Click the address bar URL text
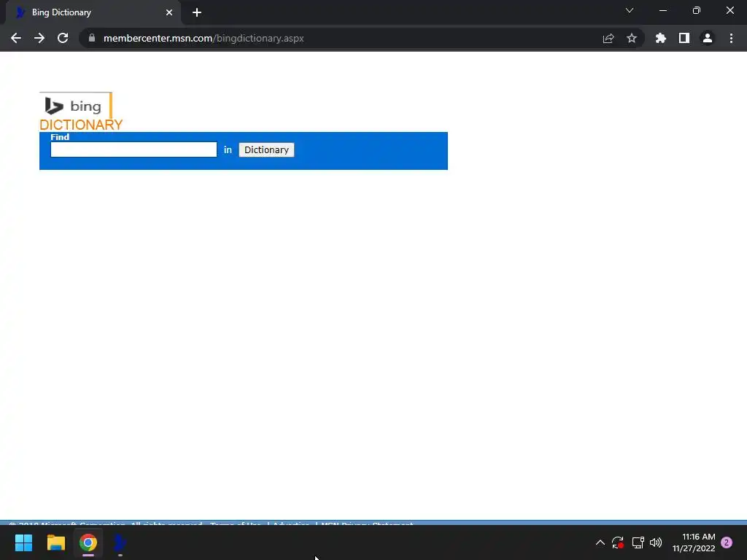Image resolution: width=747 pixels, height=560 pixels. point(204,38)
